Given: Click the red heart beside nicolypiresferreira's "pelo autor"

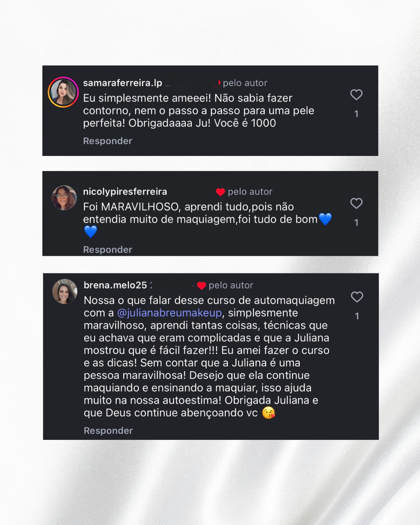Looking at the screenshot, I should click(220, 192).
